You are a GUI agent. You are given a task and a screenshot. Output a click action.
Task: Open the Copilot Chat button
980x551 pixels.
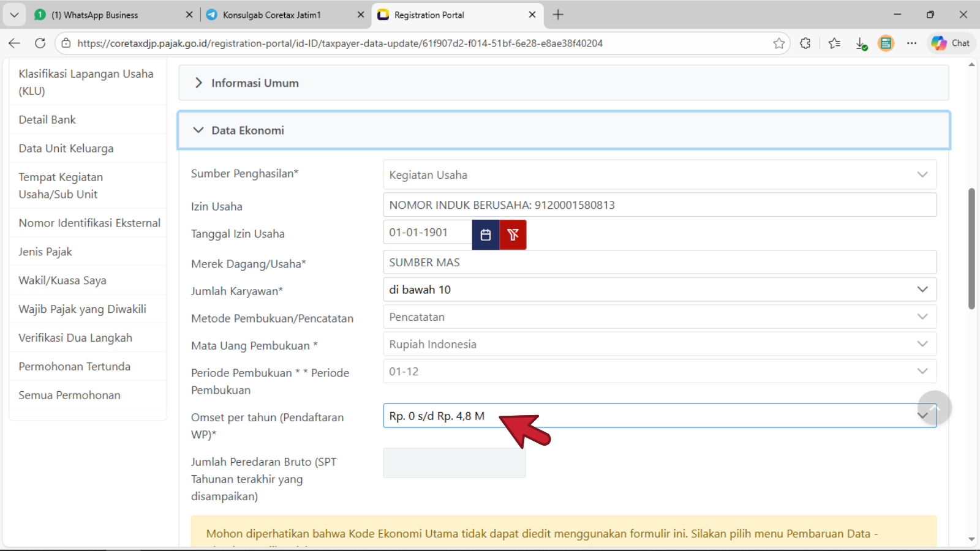pos(951,43)
